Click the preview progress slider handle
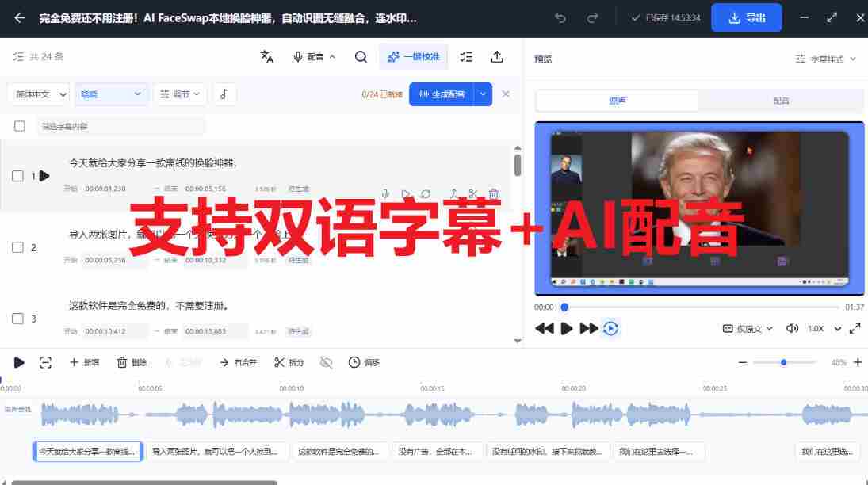 564,307
